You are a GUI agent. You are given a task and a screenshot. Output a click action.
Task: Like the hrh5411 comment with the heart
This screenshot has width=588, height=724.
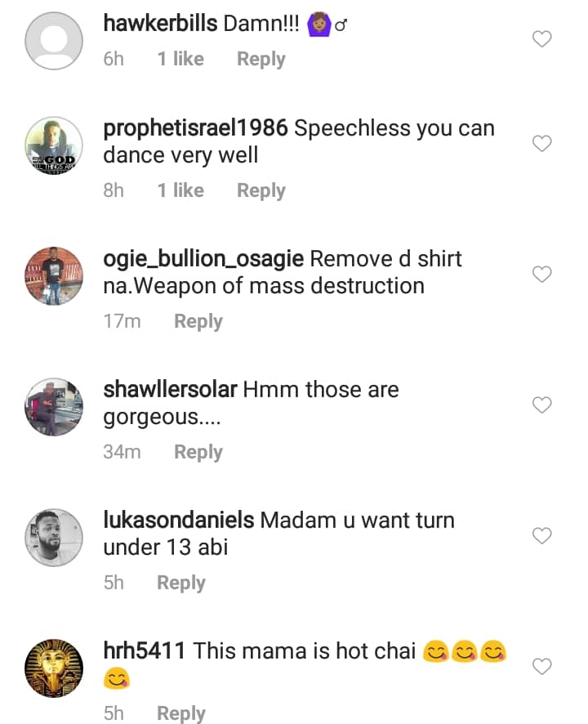542,667
